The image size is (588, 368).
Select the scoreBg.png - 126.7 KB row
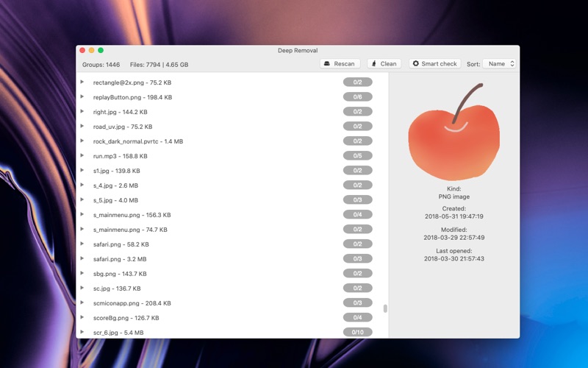point(232,318)
